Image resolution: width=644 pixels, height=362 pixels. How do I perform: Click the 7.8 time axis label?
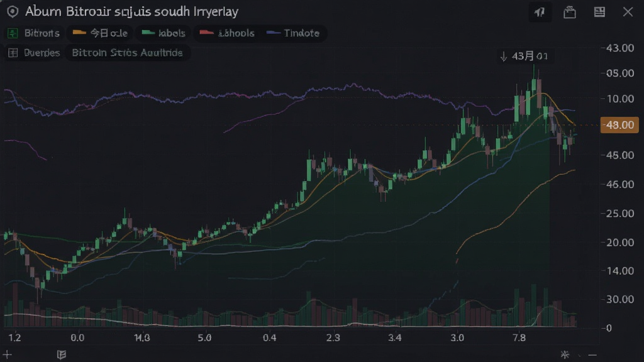click(x=519, y=337)
